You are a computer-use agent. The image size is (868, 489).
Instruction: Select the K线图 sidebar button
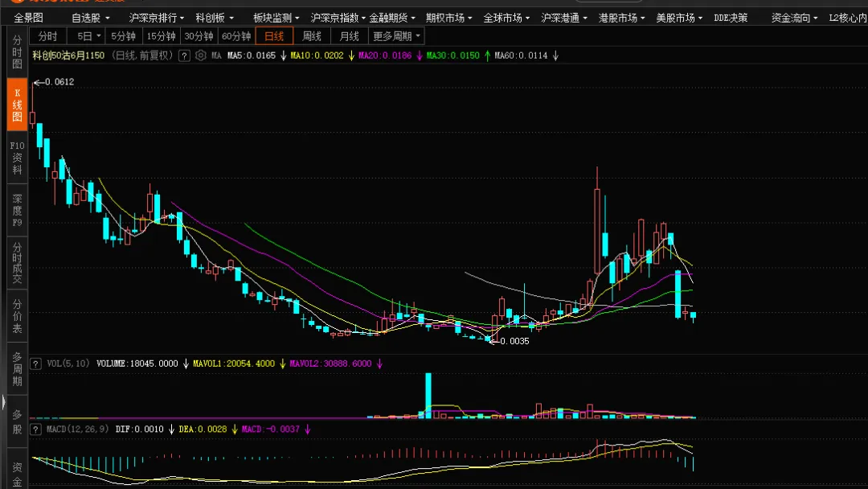click(x=17, y=105)
